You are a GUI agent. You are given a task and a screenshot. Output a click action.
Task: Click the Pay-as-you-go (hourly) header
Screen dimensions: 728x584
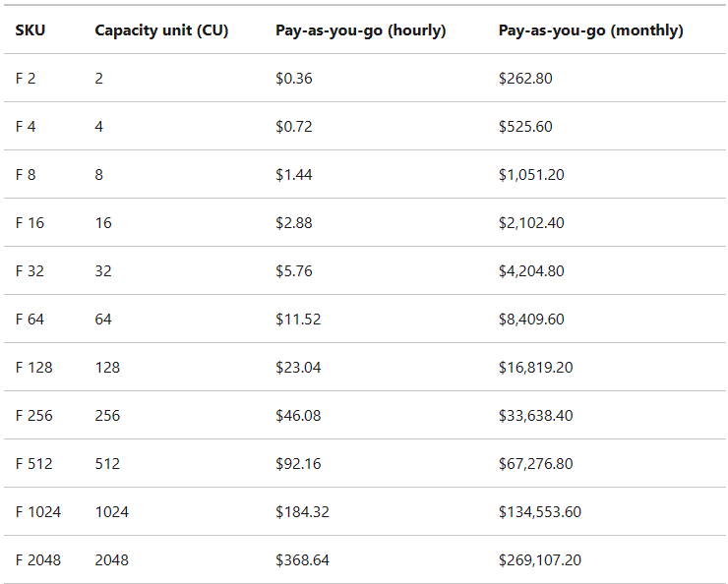[x=360, y=30]
